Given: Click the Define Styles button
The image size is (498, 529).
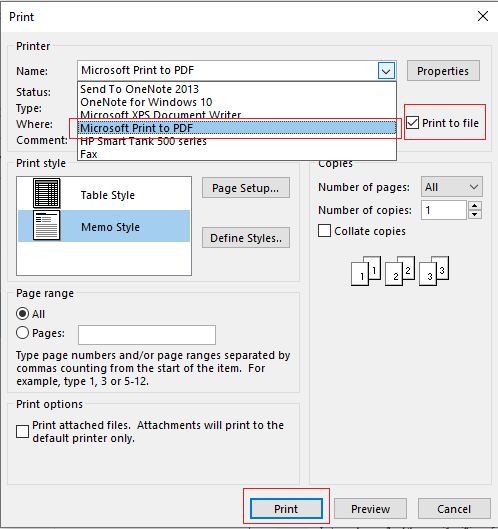Looking at the screenshot, I should pyautogui.click(x=246, y=238).
